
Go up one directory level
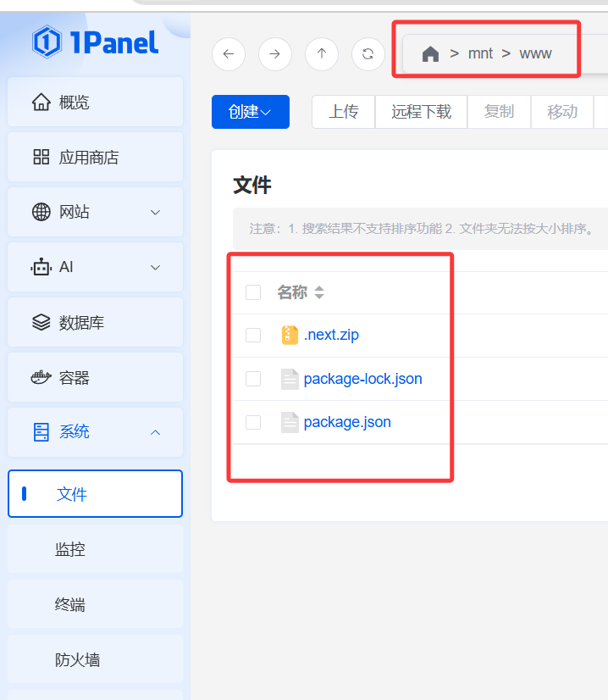pyautogui.click(x=321, y=54)
